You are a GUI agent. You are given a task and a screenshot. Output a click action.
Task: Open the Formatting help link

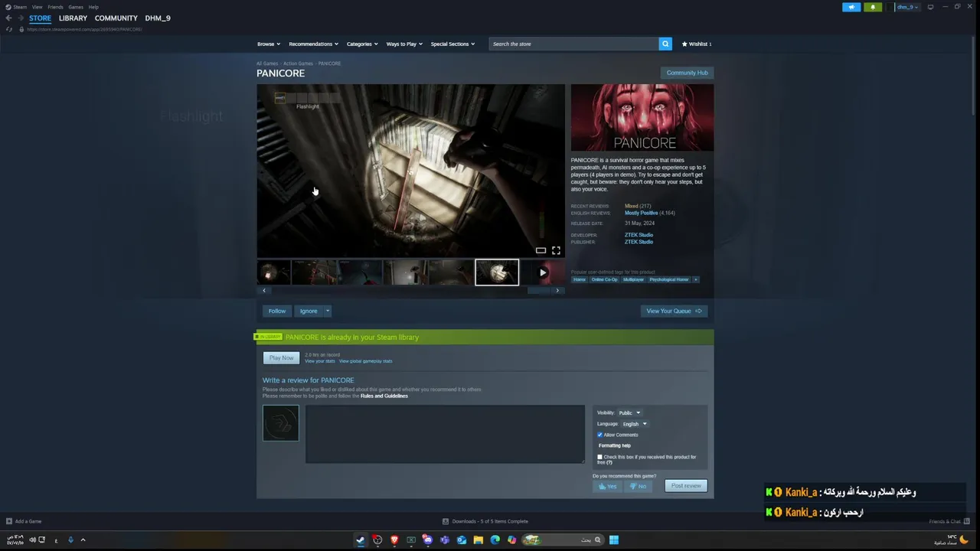coord(615,445)
